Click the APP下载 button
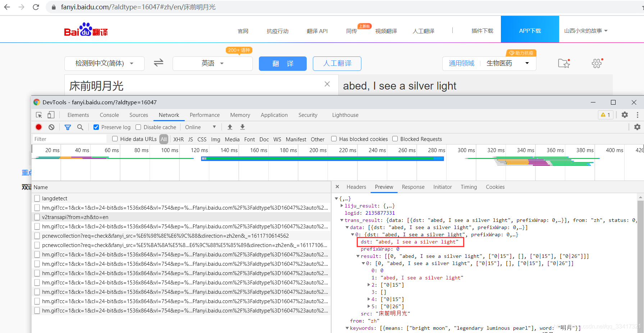The width and height of the screenshot is (644, 333). click(x=530, y=29)
